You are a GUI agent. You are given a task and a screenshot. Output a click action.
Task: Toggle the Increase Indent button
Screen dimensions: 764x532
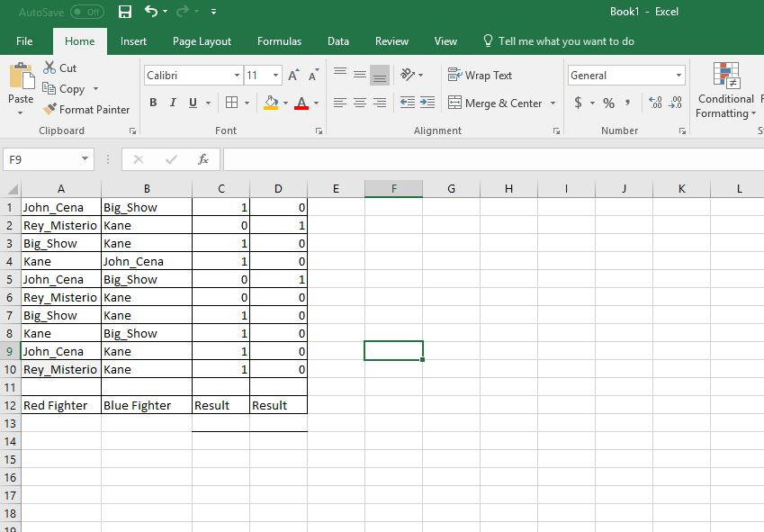(x=428, y=103)
